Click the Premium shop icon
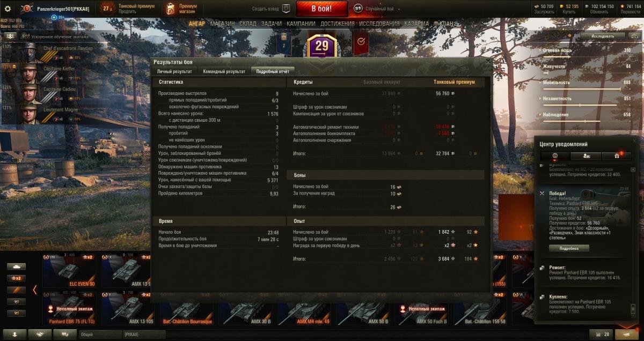 (x=171, y=9)
